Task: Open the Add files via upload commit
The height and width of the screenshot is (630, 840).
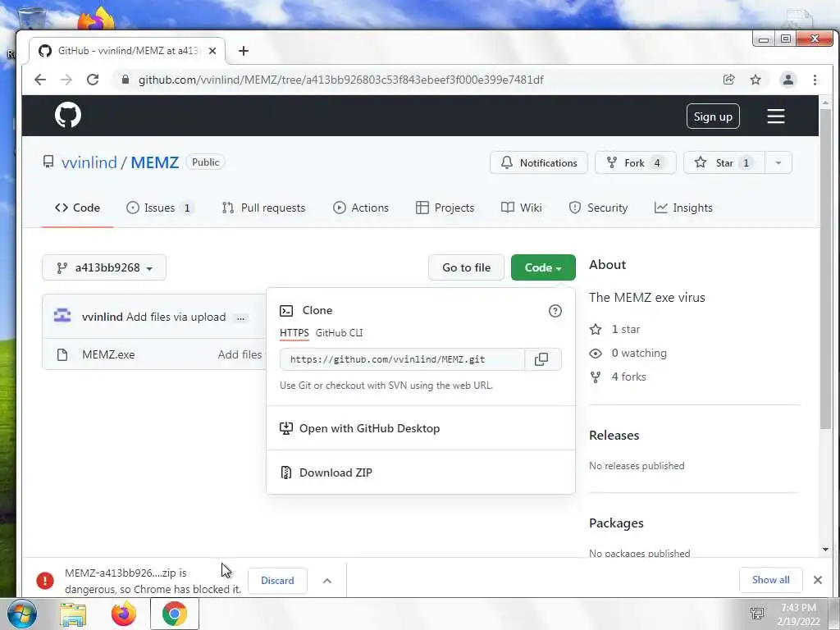Action: [176, 317]
